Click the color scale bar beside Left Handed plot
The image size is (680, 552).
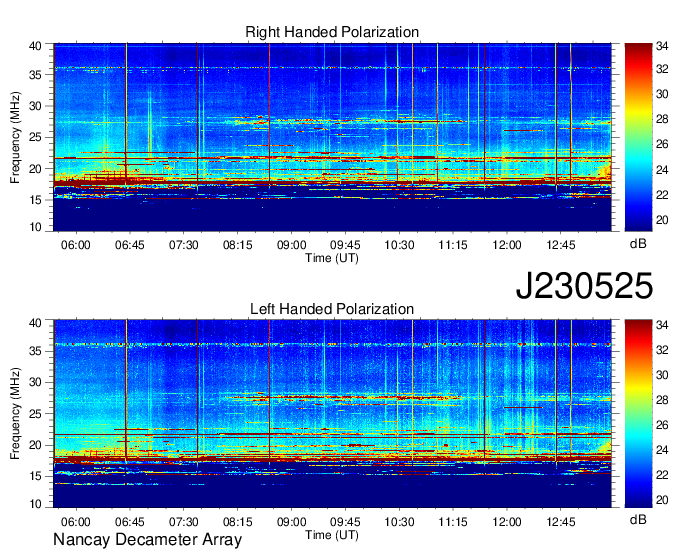tap(638, 413)
